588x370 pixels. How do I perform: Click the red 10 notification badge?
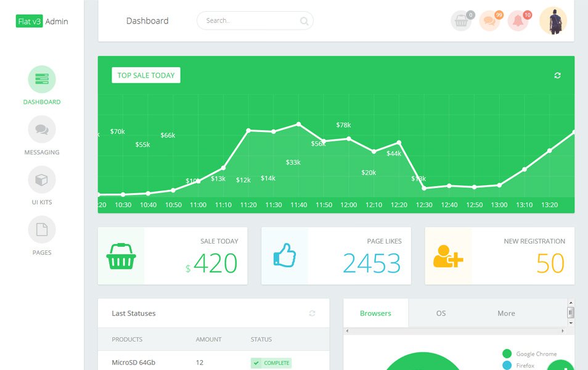(527, 15)
